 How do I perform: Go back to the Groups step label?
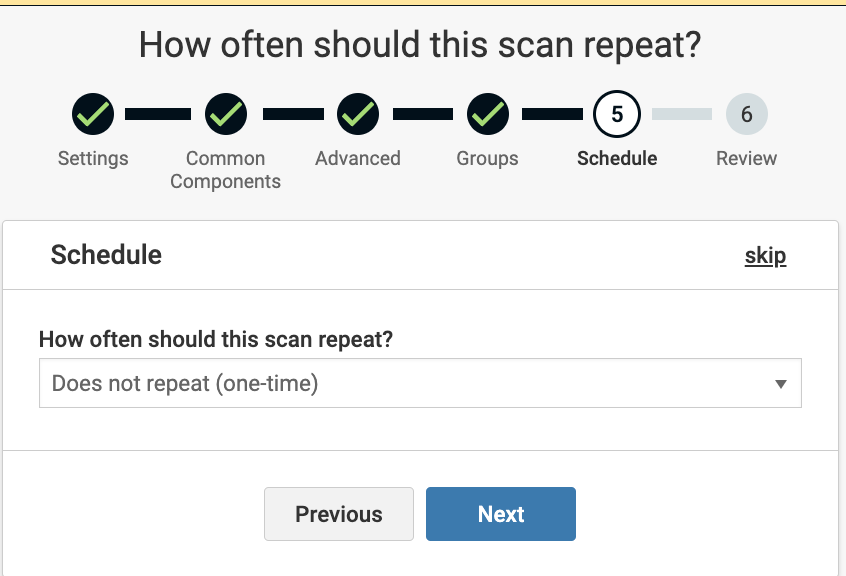click(488, 158)
